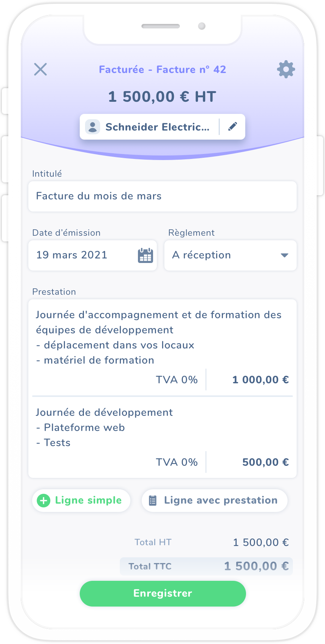Expand the Règlement dropdown arrow
This screenshot has height=644, width=325.
tap(285, 255)
